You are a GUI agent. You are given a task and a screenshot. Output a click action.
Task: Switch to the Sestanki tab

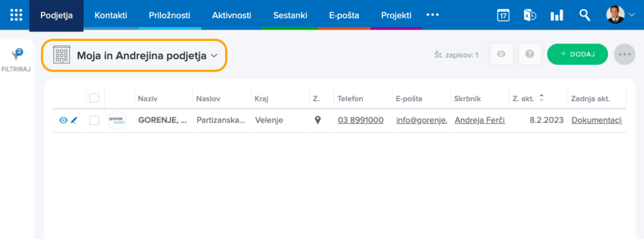[290, 16]
